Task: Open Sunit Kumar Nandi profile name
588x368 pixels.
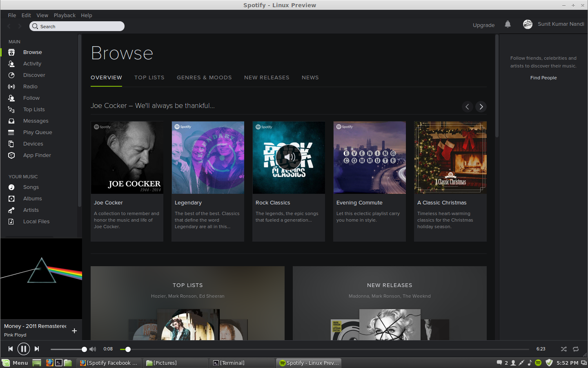Action: click(x=561, y=24)
